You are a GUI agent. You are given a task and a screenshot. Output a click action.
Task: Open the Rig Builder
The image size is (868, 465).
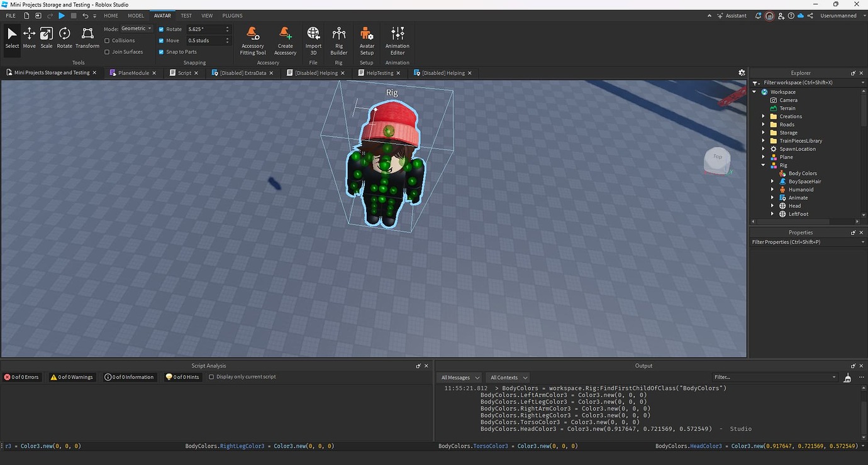(x=338, y=41)
